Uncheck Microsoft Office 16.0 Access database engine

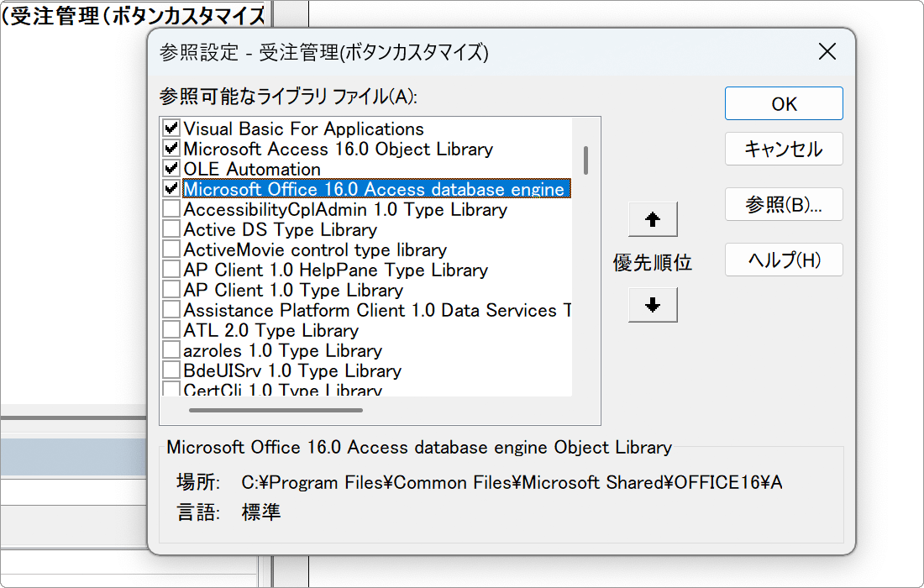point(171,188)
